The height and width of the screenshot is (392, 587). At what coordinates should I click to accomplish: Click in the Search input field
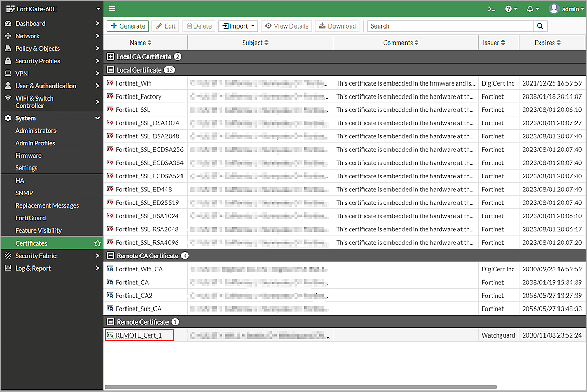pos(450,26)
